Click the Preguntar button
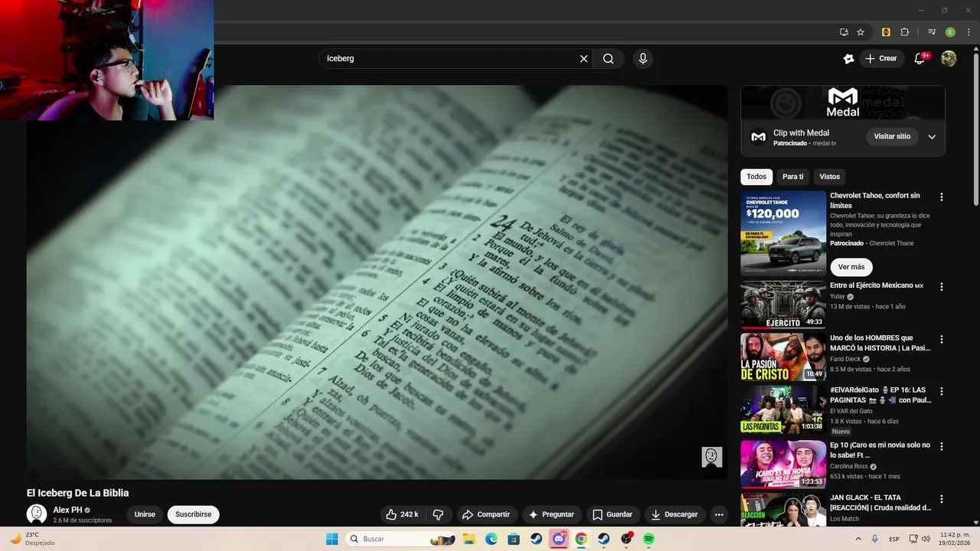The height and width of the screenshot is (551, 980). tap(551, 514)
